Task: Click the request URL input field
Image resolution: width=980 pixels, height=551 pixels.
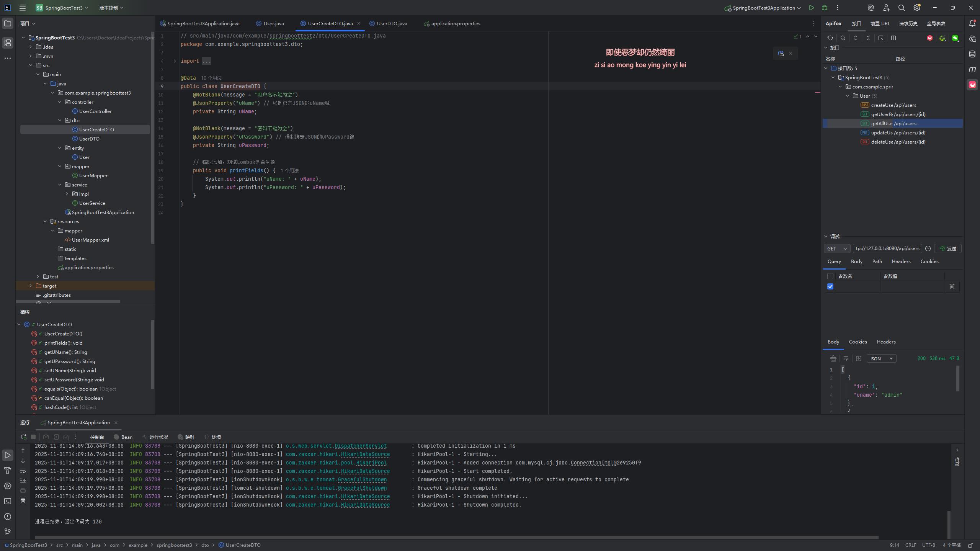Action: click(887, 249)
